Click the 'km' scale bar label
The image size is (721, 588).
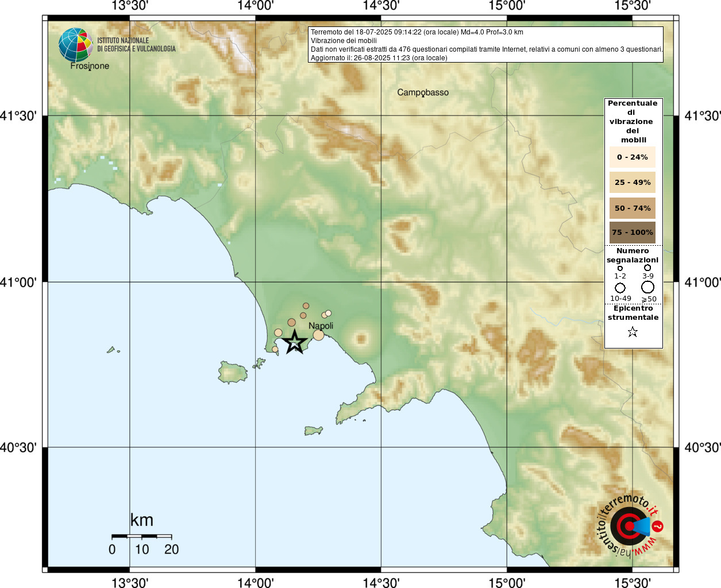[142, 520]
